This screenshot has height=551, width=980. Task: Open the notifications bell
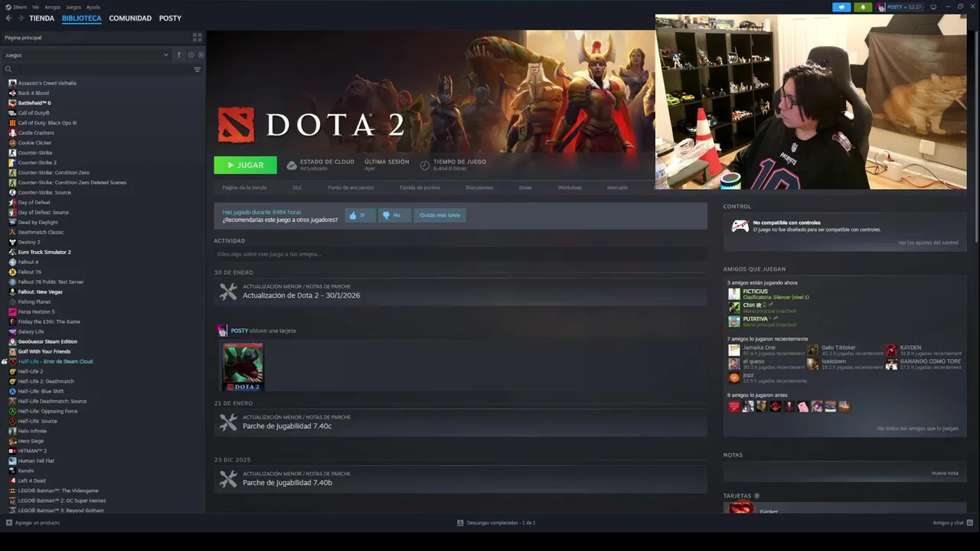coord(864,7)
